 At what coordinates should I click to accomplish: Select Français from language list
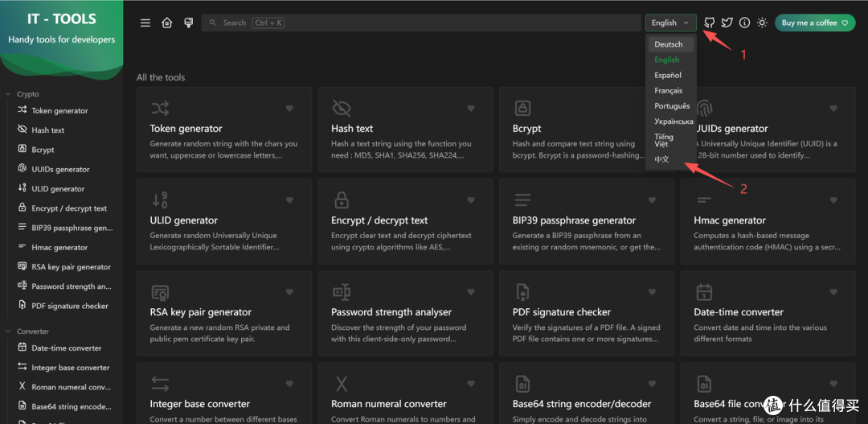click(670, 91)
